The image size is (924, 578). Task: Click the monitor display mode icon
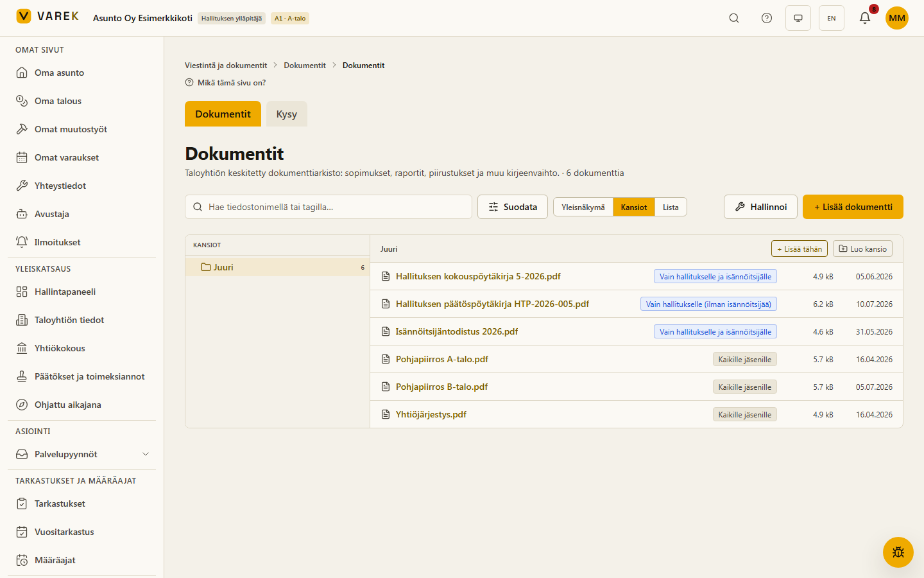click(798, 18)
